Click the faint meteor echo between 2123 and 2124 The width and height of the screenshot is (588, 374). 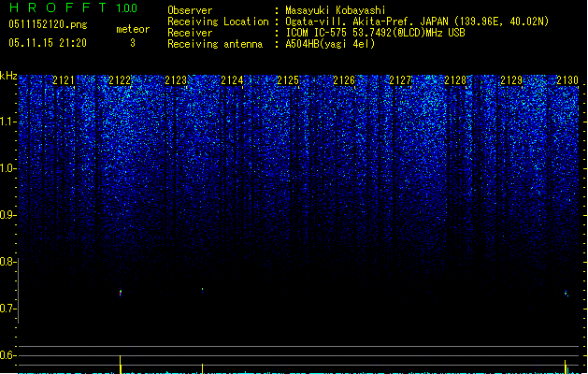point(203,290)
